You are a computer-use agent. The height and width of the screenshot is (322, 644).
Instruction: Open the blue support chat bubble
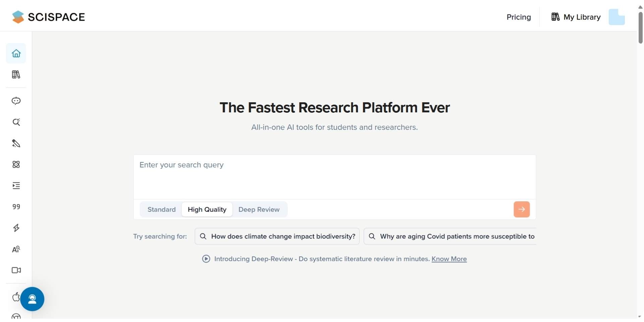32,299
